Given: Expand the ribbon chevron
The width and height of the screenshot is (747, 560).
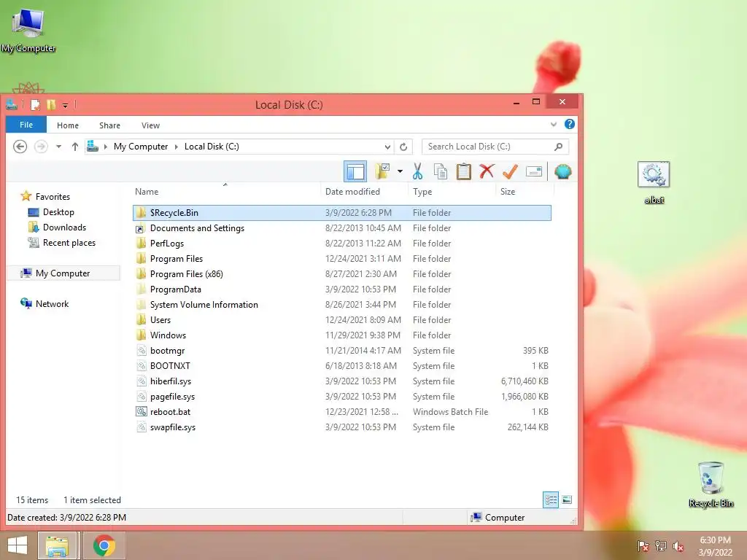Looking at the screenshot, I should [x=553, y=124].
